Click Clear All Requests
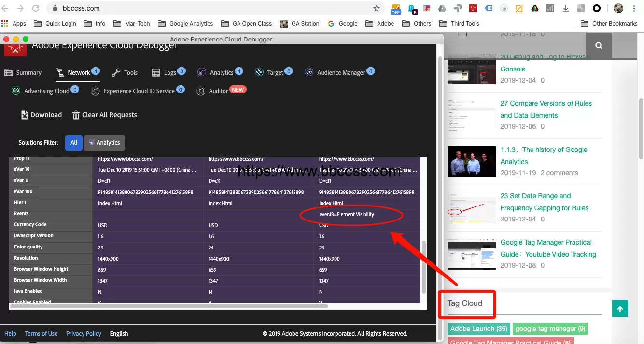644x344 pixels. 105,115
